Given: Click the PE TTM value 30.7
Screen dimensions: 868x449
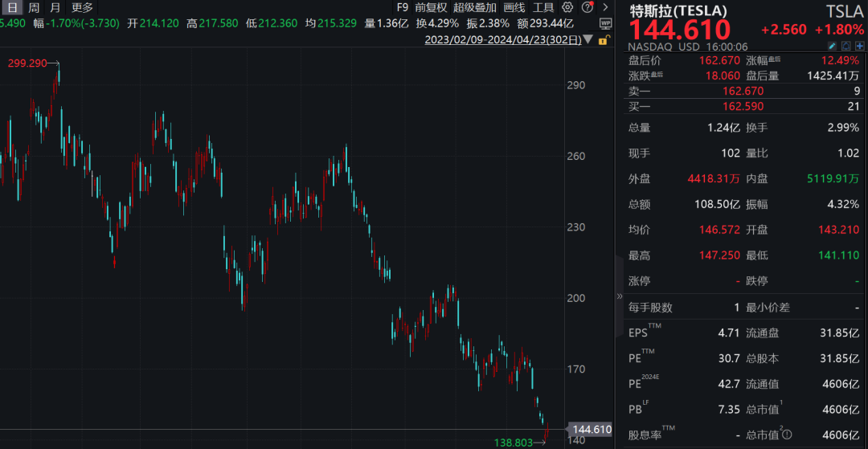Looking at the screenshot, I should 730,358.
